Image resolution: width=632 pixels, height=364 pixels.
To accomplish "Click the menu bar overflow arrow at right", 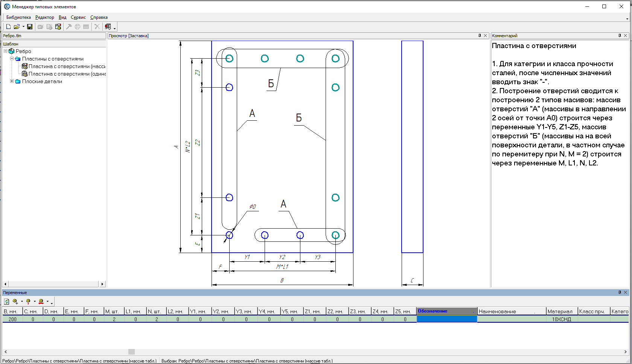I will click(627, 18).
